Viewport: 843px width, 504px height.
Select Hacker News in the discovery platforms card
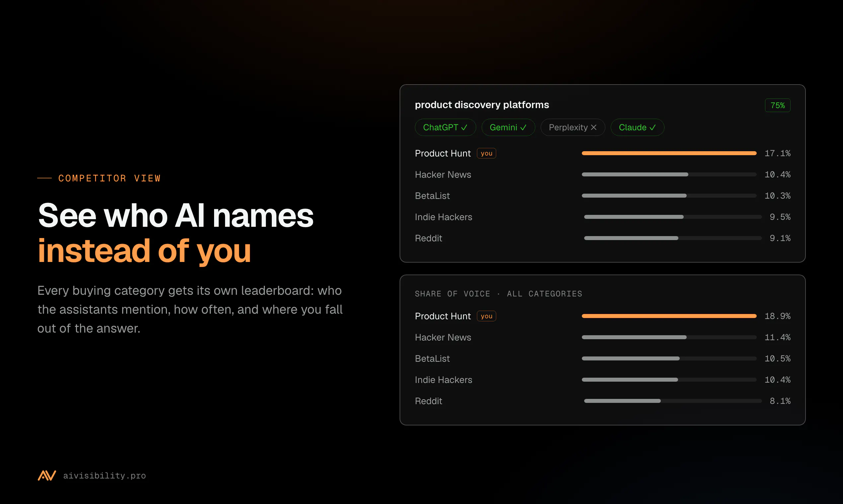[443, 174]
